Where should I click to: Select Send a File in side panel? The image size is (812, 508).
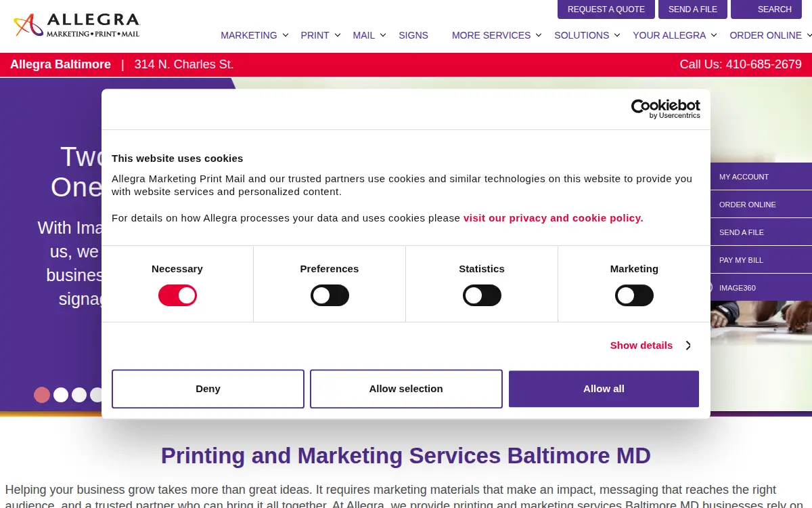(x=742, y=232)
